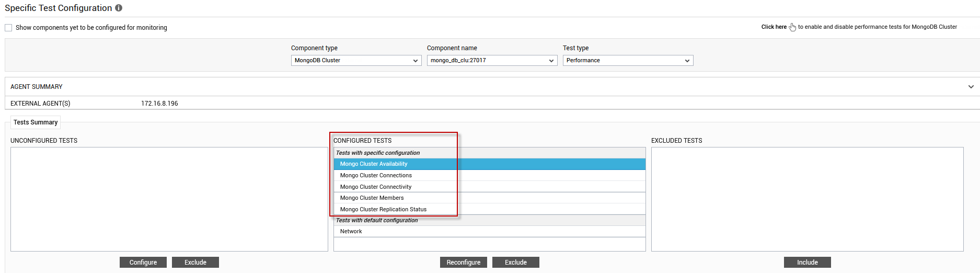Screen dimensions: 980x273
Task: Select Mongo Cluster Replication Status test
Action: 490,209
